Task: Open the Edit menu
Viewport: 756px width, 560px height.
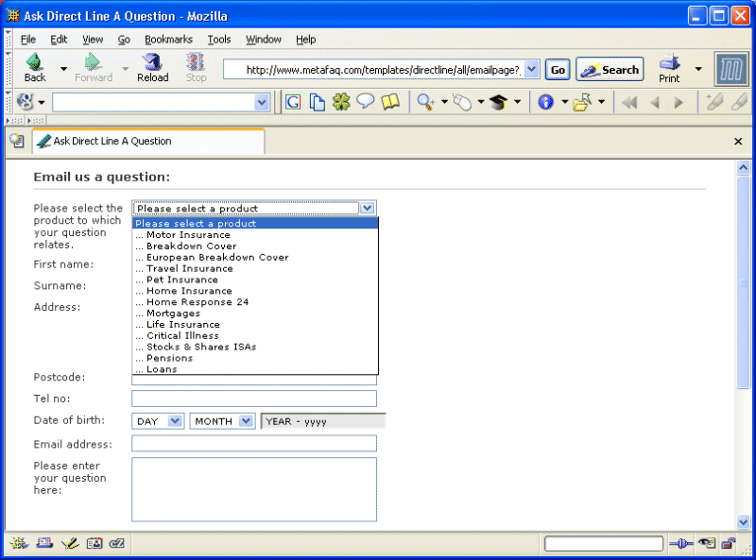Action: (59, 40)
